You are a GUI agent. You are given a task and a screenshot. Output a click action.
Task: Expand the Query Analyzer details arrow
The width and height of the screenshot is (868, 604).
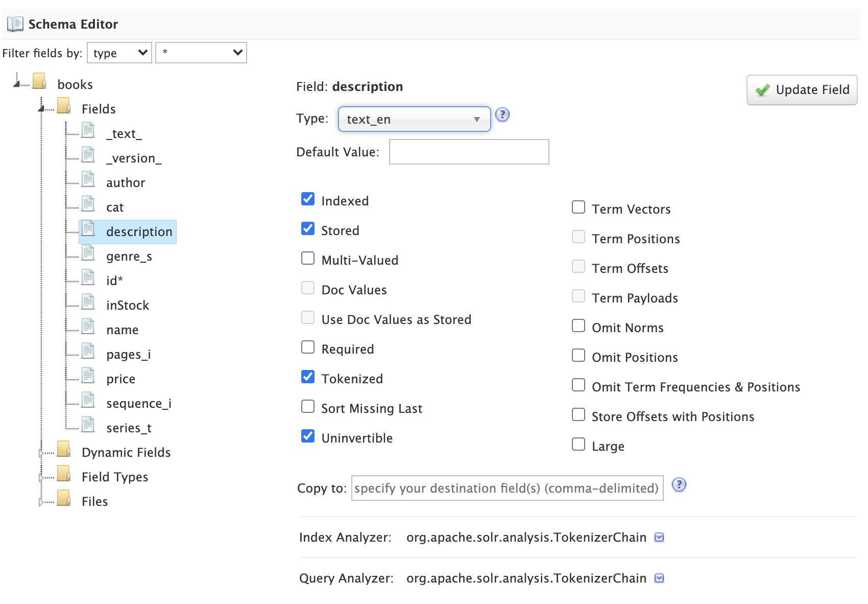pyautogui.click(x=659, y=578)
